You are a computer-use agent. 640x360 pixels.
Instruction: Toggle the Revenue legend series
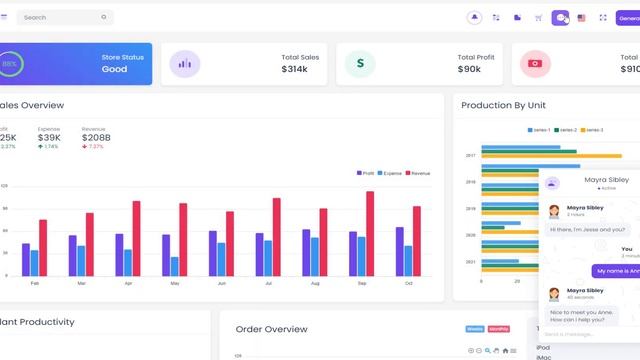418,173
